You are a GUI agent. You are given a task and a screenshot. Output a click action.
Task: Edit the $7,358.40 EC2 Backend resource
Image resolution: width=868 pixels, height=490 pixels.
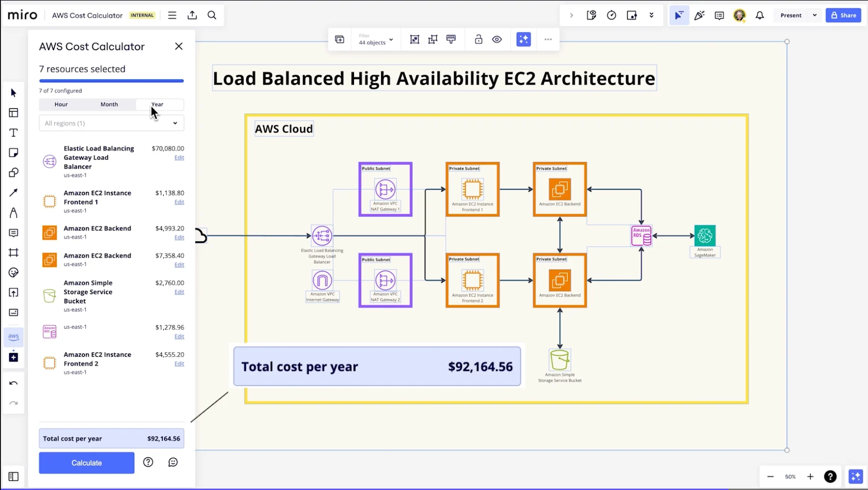pos(179,265)
